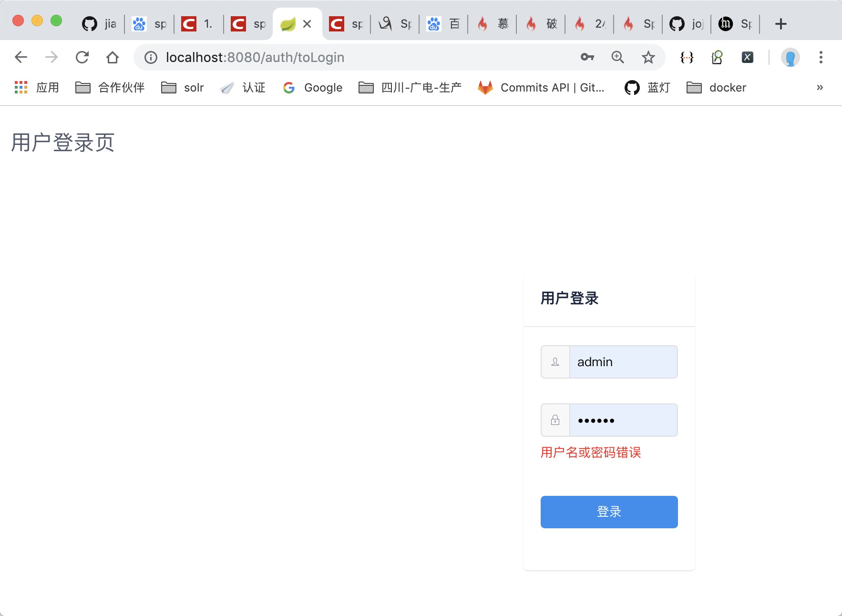Open the Google bookmark
Screen dimensions: 842x616
pos(312,87)
